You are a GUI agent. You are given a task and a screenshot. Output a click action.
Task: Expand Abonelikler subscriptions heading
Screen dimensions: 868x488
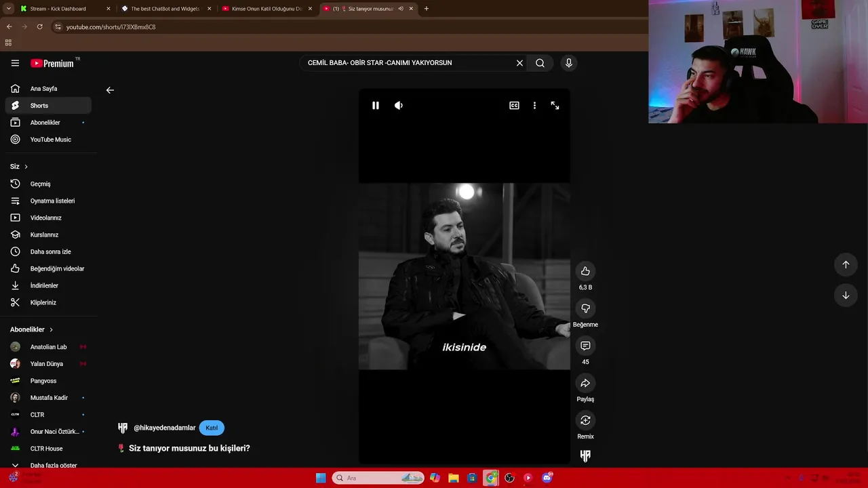(x=31, y=329)
